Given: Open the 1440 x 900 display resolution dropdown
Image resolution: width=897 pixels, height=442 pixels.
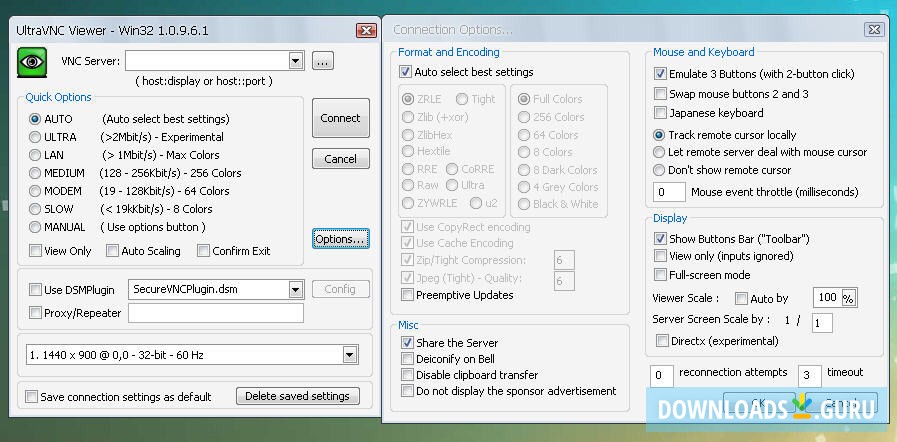Looking at the screenshot, I should tap(350, 355).
